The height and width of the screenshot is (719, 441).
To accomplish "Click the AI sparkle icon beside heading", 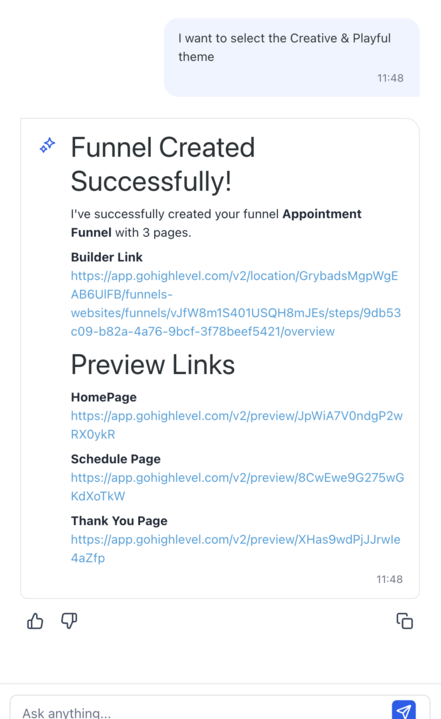I will 48,145.
